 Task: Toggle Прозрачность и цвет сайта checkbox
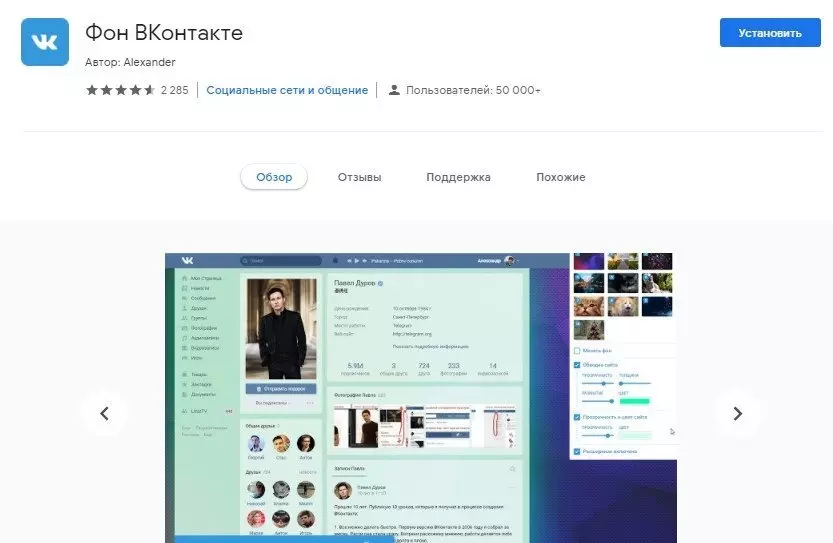[577, 417]
